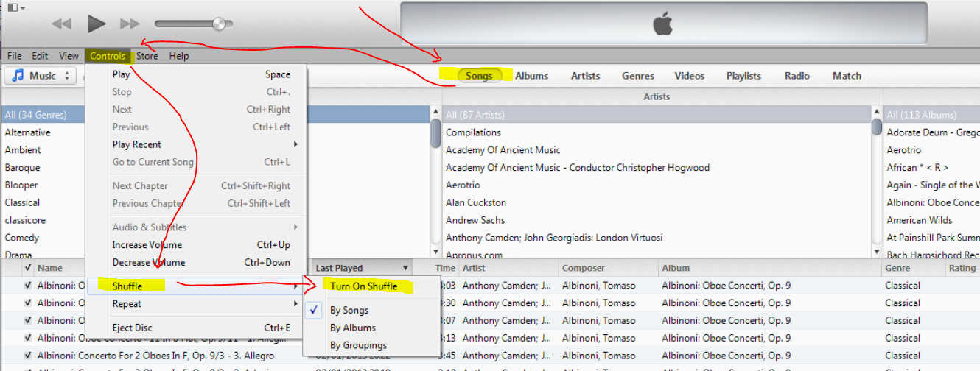Open the View menu
This screenshot has height=371, width=980.
pyautogui.click(x=69, y=56)
